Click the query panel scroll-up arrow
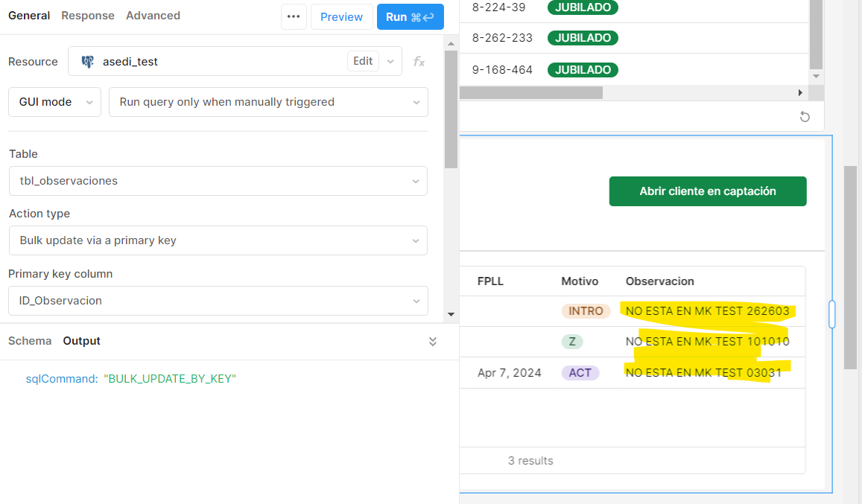 (451, 43)
